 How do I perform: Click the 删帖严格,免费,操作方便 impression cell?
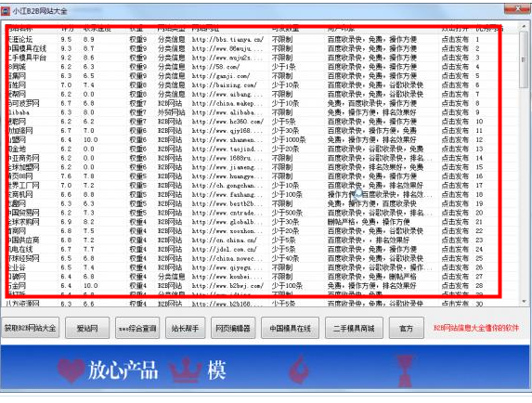[369, 222]
